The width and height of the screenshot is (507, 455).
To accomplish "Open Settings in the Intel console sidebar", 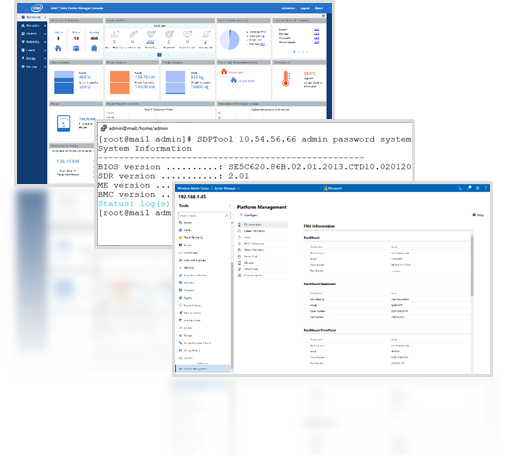I will (x=31, y=67).
